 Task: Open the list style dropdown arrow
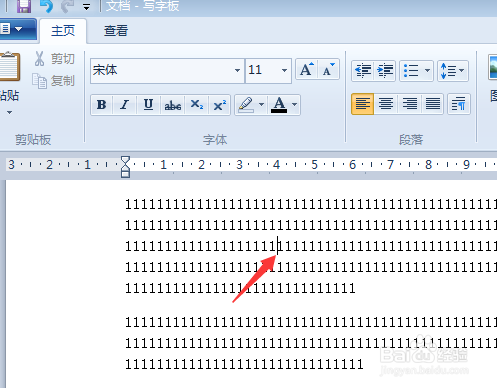coord(427,71)
